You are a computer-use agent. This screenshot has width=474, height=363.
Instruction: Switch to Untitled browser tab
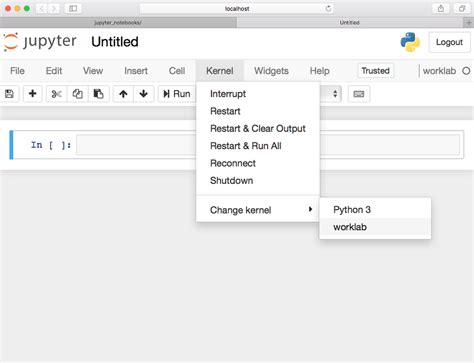(x=350, y=23)
